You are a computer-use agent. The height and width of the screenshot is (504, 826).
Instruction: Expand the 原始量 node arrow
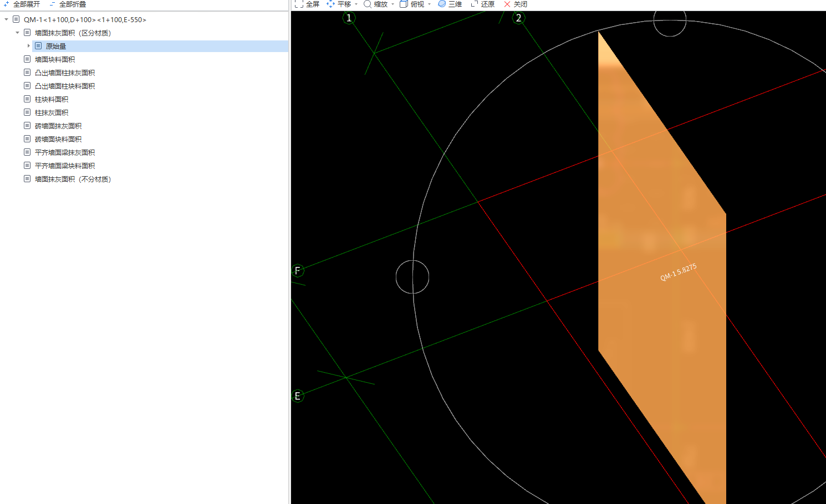(28, 46)
